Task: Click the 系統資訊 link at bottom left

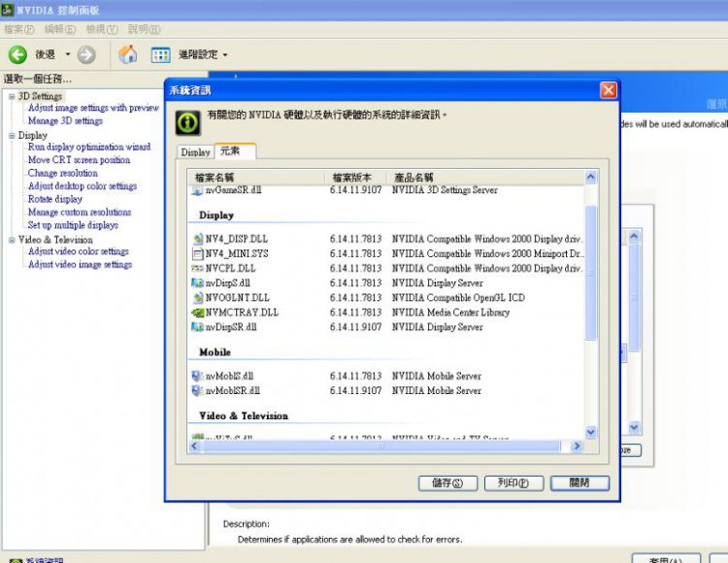Action: [x=44, y=560]
